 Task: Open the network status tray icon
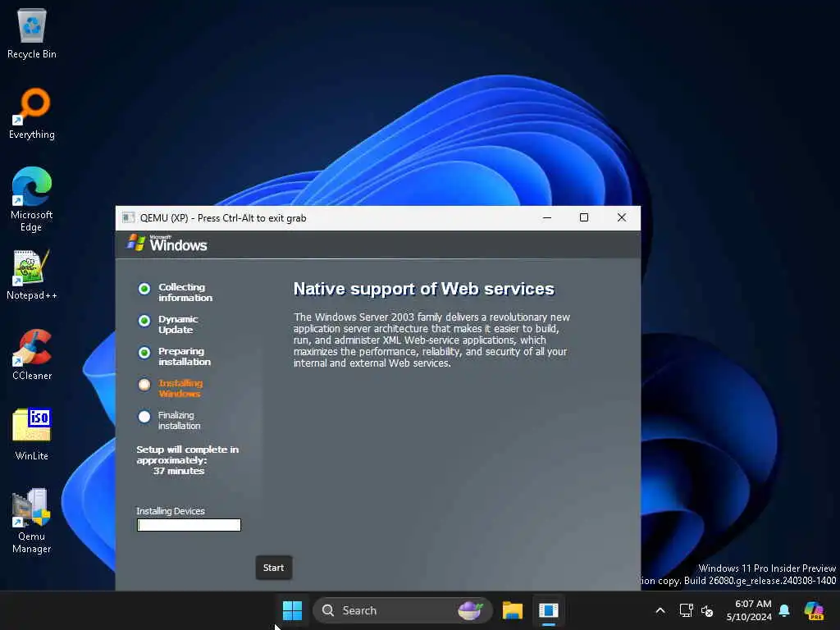point(687,610)
